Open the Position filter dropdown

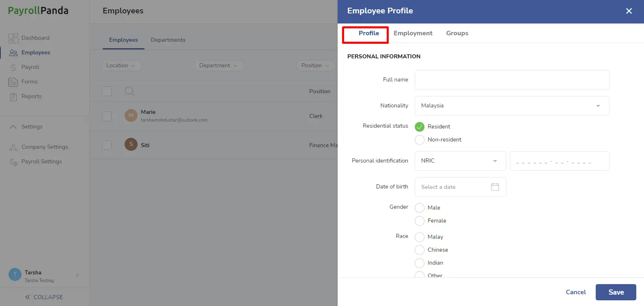click(x=316, y=66)
